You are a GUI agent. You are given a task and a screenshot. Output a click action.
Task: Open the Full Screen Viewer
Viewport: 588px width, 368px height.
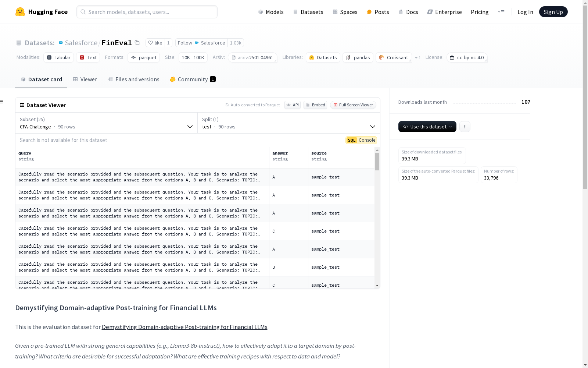353,105
